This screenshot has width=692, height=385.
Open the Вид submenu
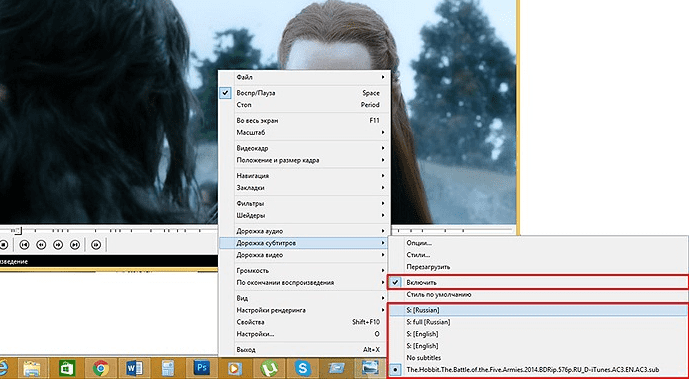click(x=304, y=298)
